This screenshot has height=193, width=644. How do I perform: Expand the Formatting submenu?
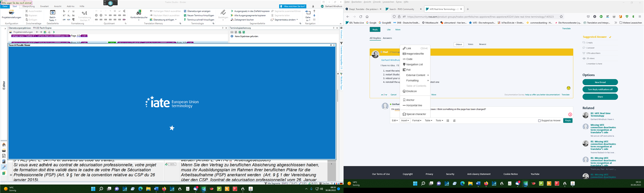(x=415, y=80)
